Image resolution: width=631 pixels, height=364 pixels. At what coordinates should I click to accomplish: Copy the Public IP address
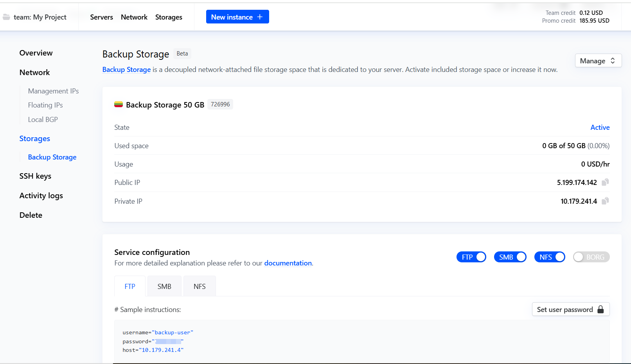[605, 182]
